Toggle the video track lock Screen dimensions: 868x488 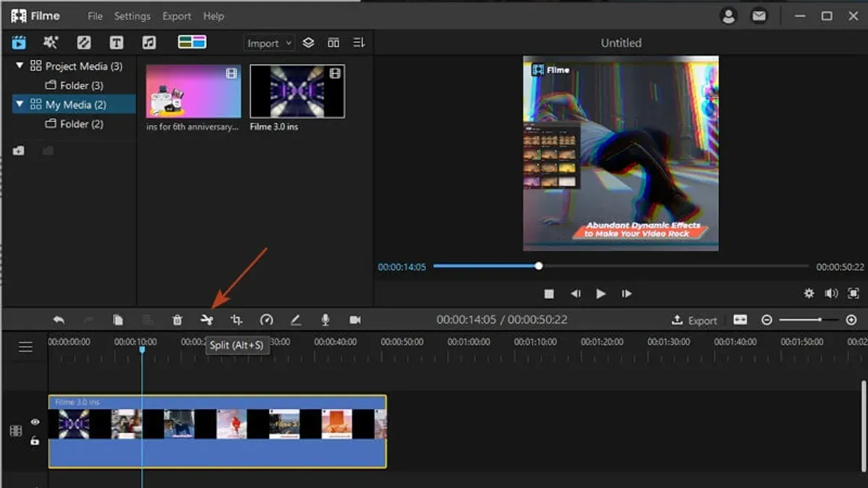click(x=34, y=440)
